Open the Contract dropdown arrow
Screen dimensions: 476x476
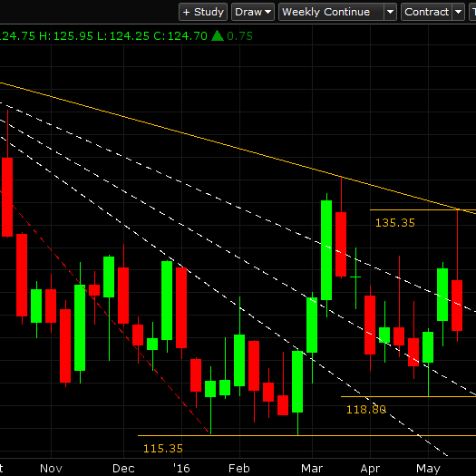tap(459, 12)
